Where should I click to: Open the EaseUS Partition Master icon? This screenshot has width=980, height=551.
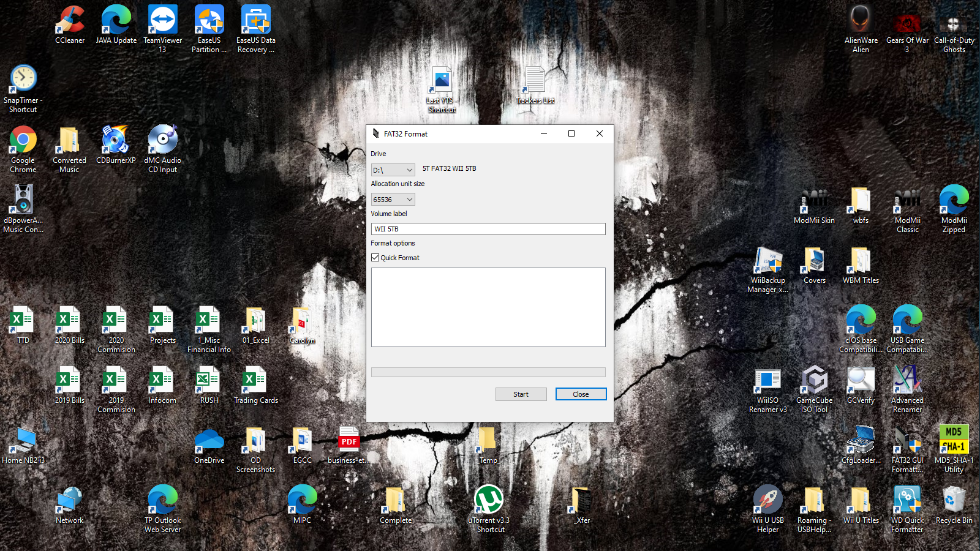(209, 20)
